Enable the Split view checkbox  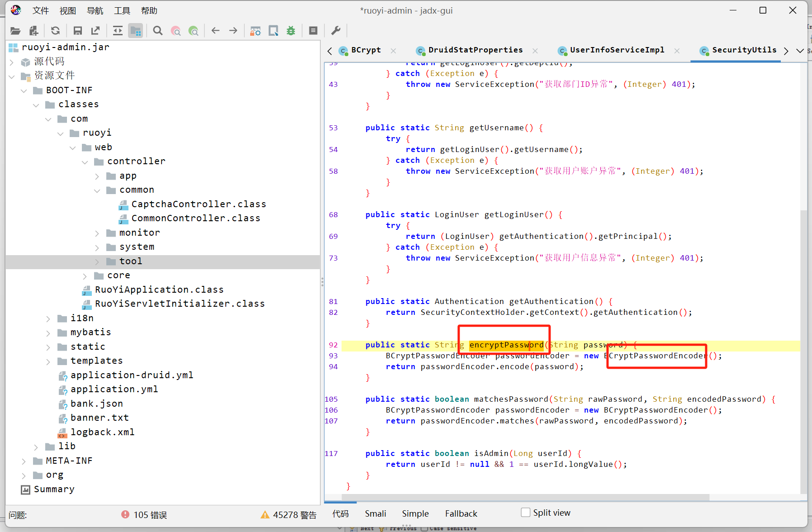[x=525, y=513]
